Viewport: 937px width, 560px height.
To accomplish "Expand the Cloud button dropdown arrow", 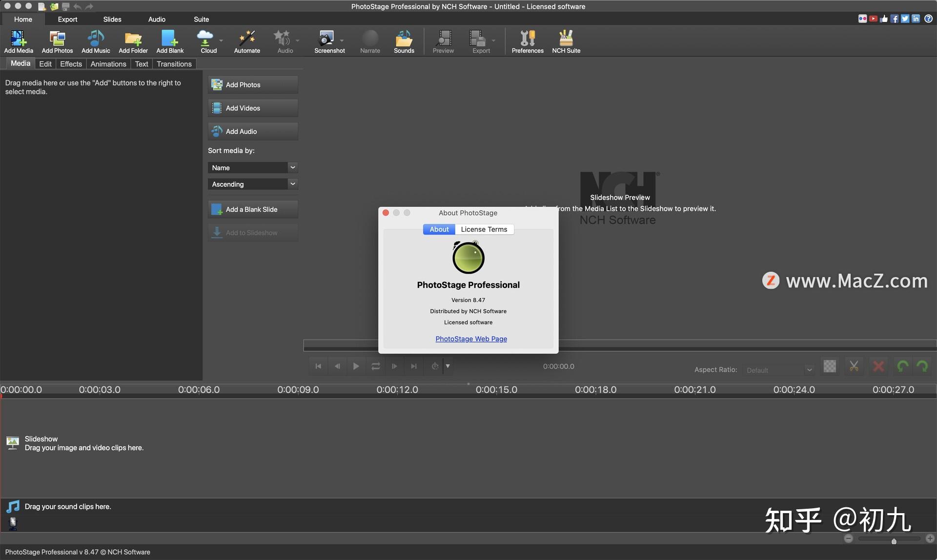I will click(x=221, y=40).
